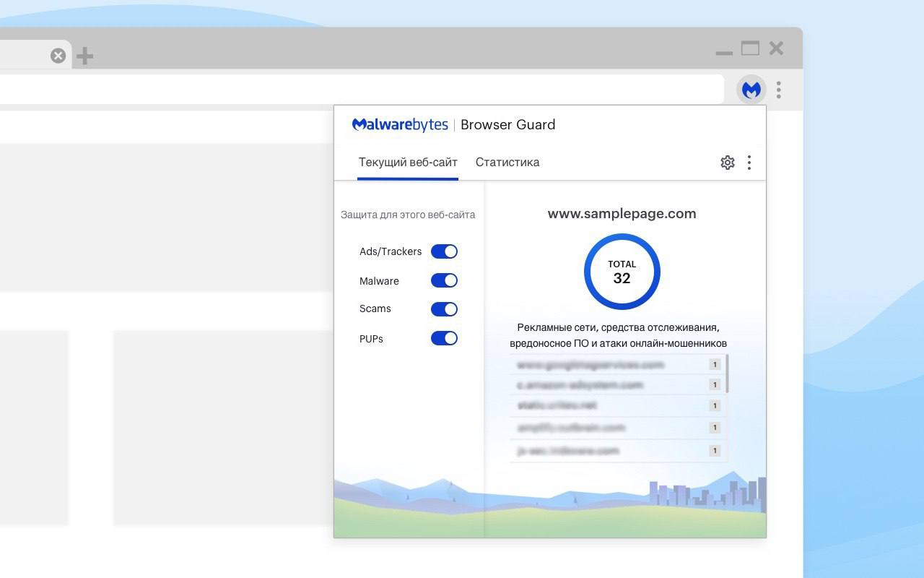Turn off the Malware protection toggle
Viewport: 924px width, 578px height.
pyautogui.click(x=444, y=280)
